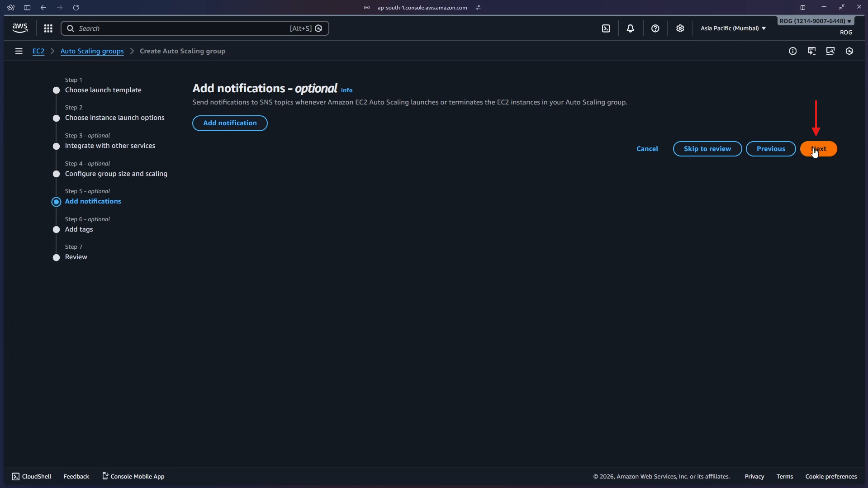The width and height of the screenshot is (868, 488).
Task: Open the AWS settings gear
Action: tap(680, 28)
